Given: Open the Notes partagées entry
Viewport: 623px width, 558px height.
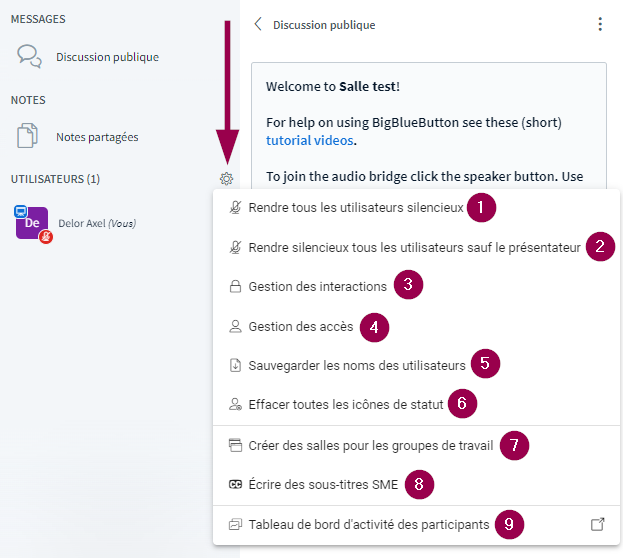Looking at the screenshot, I should [x=97, y=137].
